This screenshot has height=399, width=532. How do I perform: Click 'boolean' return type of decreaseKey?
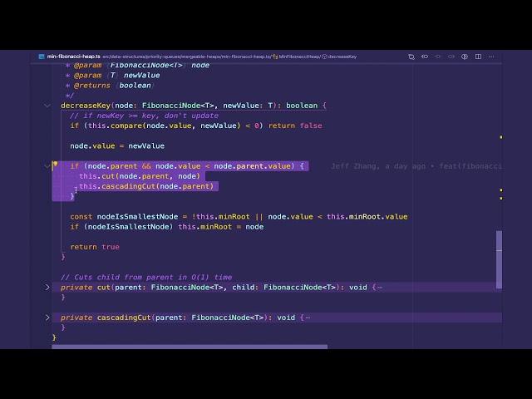(302, 106)
